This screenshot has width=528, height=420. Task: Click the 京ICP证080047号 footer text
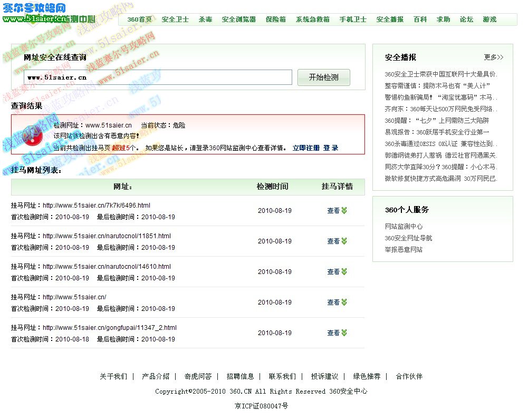(x=261, y=406)
